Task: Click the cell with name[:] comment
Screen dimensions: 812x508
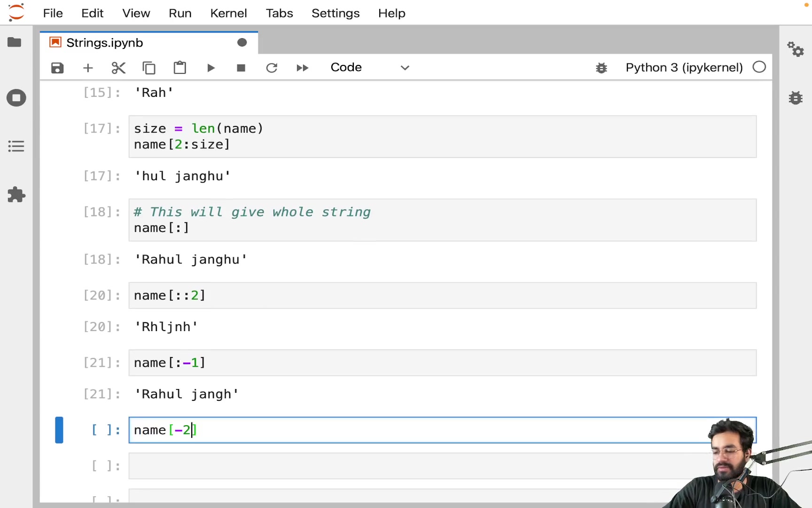Action: [442, 220]
